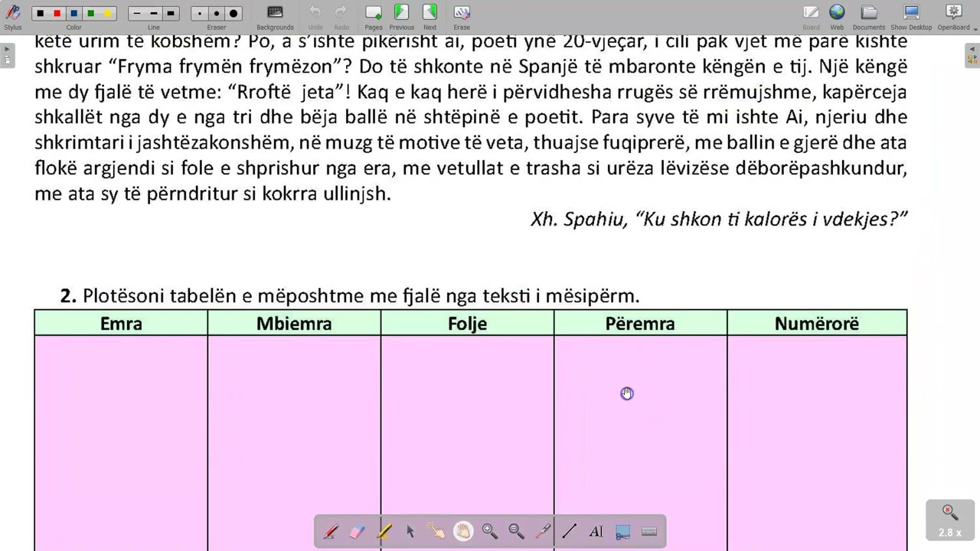Select the Capture part of screen tool
The height and width of the screenshot is (551, 980).
622,532
